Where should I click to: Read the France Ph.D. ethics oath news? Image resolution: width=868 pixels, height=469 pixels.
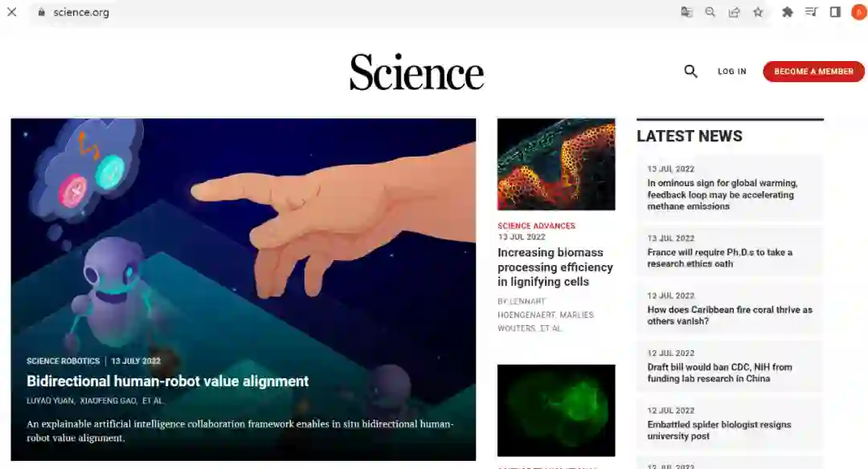coord(719,258)
